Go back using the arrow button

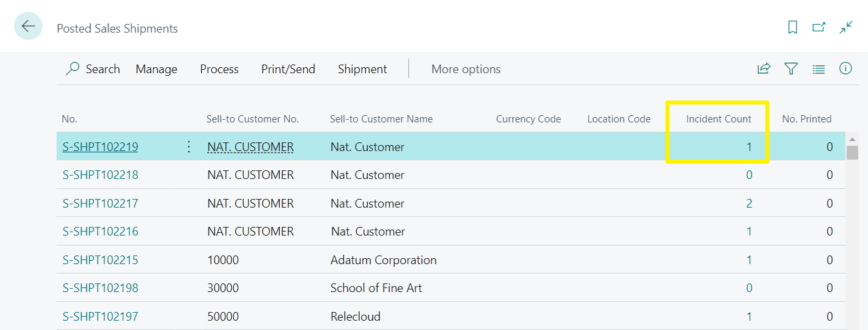click(28, 27)
